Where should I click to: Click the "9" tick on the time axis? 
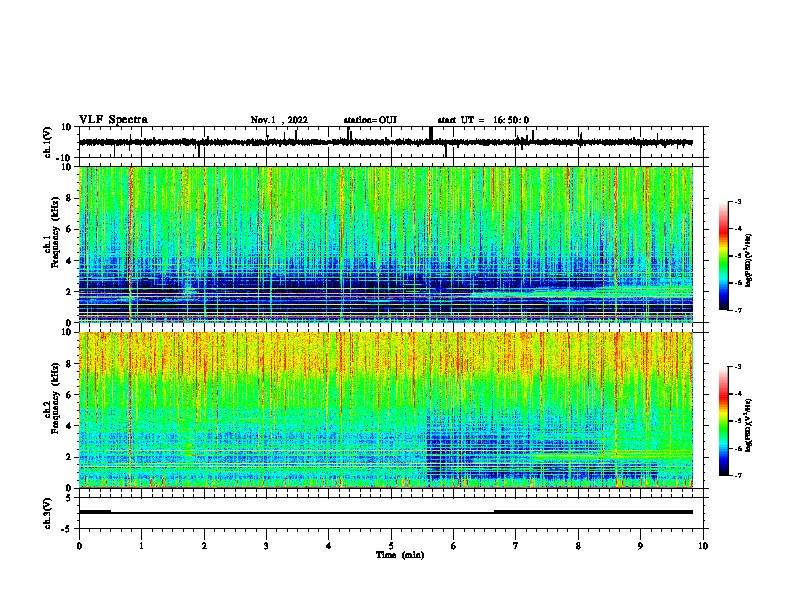640,546
